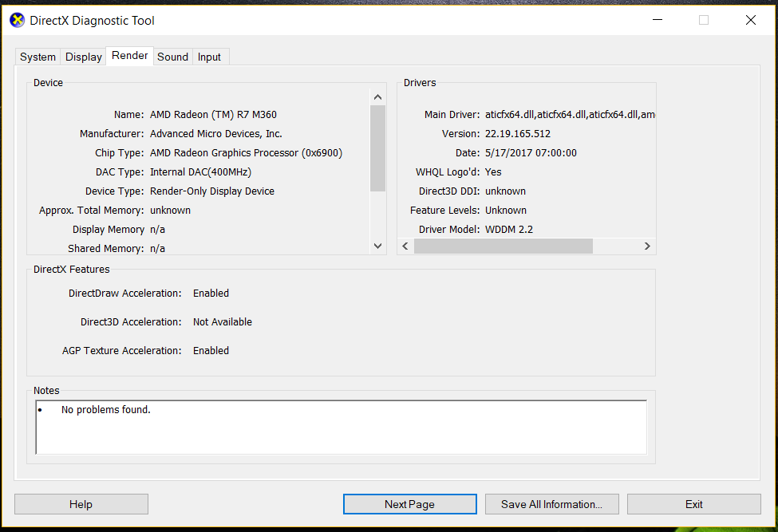The height and width of the screenshot is (532, 778).
Task: Click Device list scroll up arrow
Action: (377, 97)
